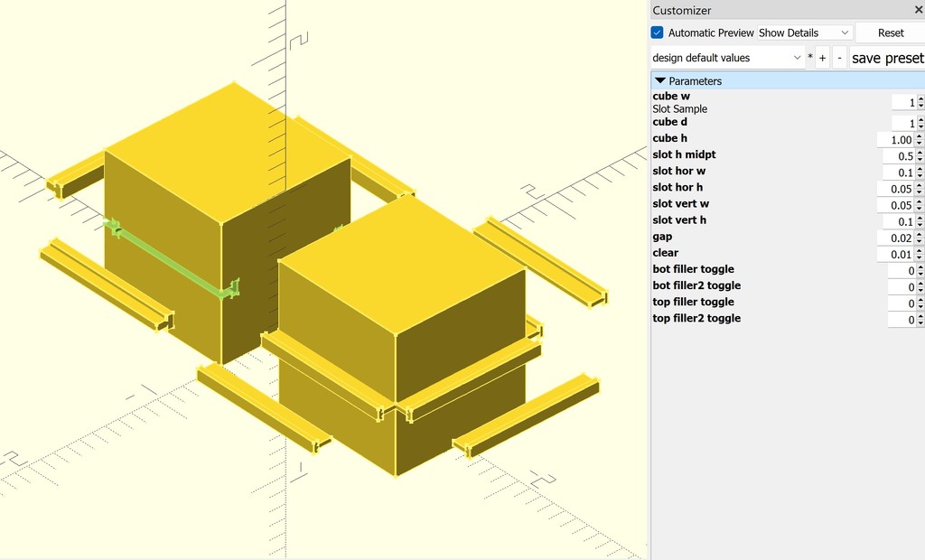Decrease the gap parameter value
The image size is (925, 560).
coord(920,240)
